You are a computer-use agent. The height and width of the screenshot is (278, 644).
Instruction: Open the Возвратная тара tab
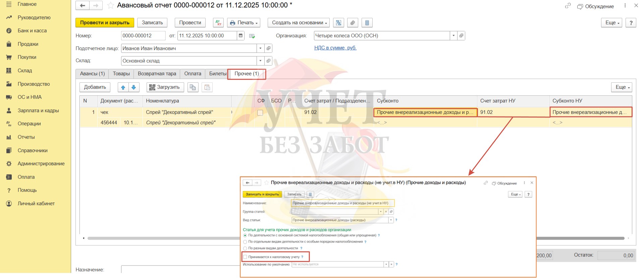[157, 74]
